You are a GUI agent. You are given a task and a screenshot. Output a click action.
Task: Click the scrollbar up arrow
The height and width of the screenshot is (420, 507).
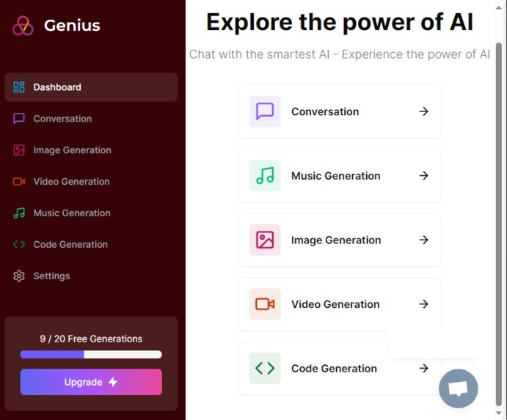499,7
